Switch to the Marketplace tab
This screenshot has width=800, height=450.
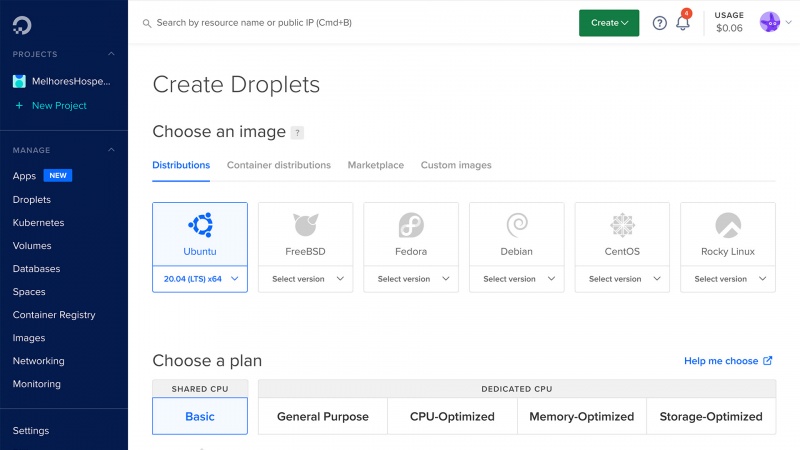376,165
